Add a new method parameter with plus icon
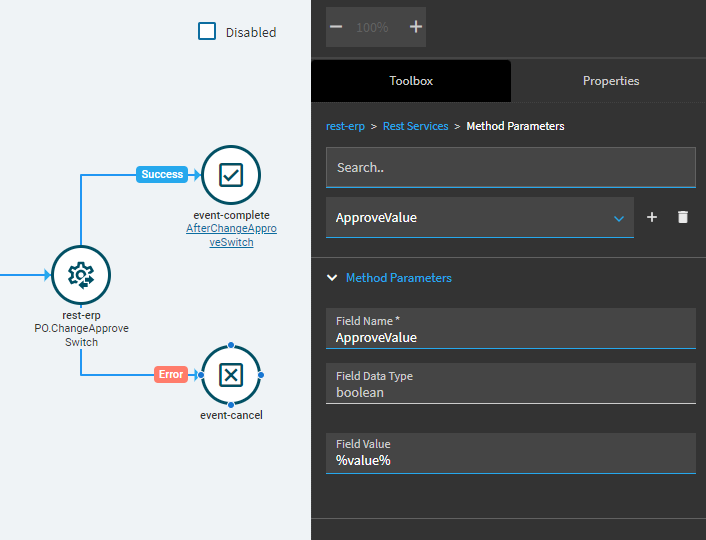The width and height of the screenshot is (706, 540). point(652,217)
